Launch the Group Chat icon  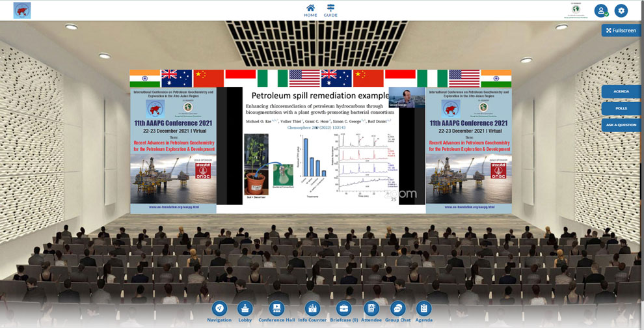tap(397, 312)
